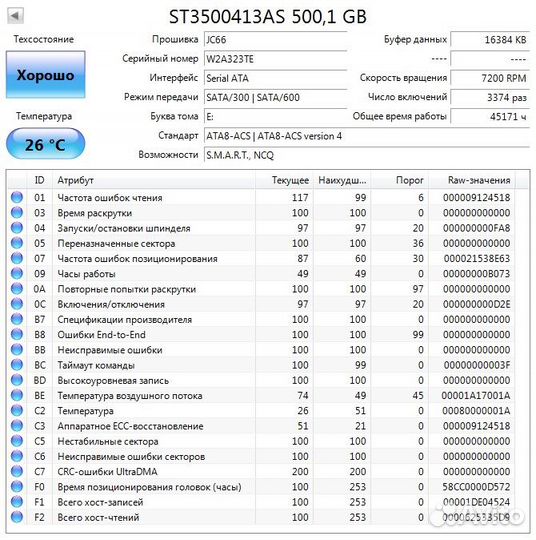Click the ID column header
The image size is (536, 540).
[40, 180]
